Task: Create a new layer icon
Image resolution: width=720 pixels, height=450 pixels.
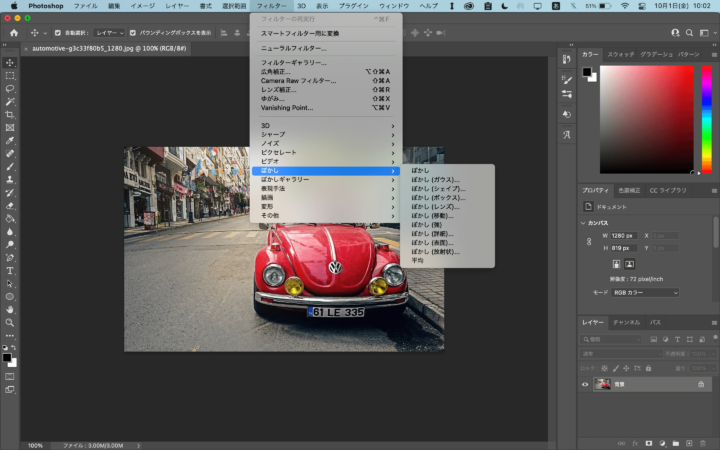Action: (x=689, y=443)
